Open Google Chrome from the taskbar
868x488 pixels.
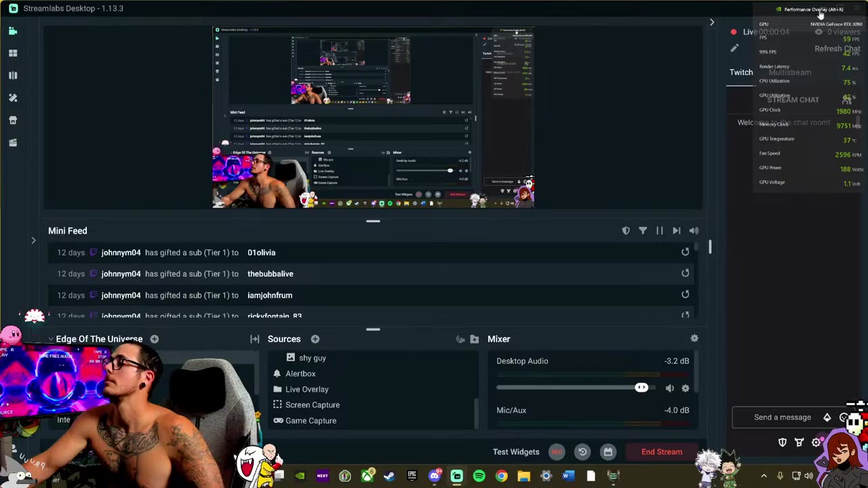pyautogui.click(x=501, y=476)
